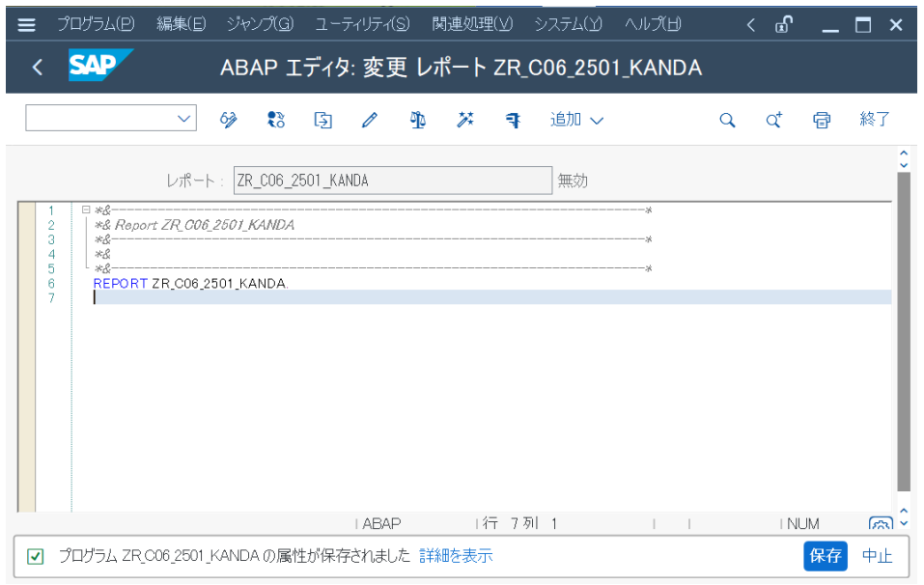Click bottom-right scroll up arrow
The width and height of the screenshot is (924, 585).
(904, 511)
